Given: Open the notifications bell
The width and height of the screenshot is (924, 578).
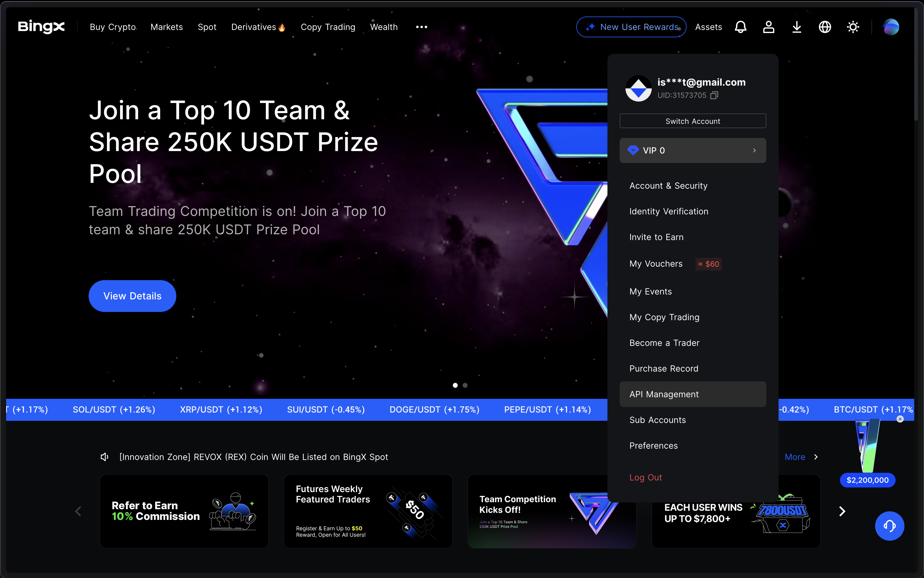Looking at the screenshot, I should point(740,27).
